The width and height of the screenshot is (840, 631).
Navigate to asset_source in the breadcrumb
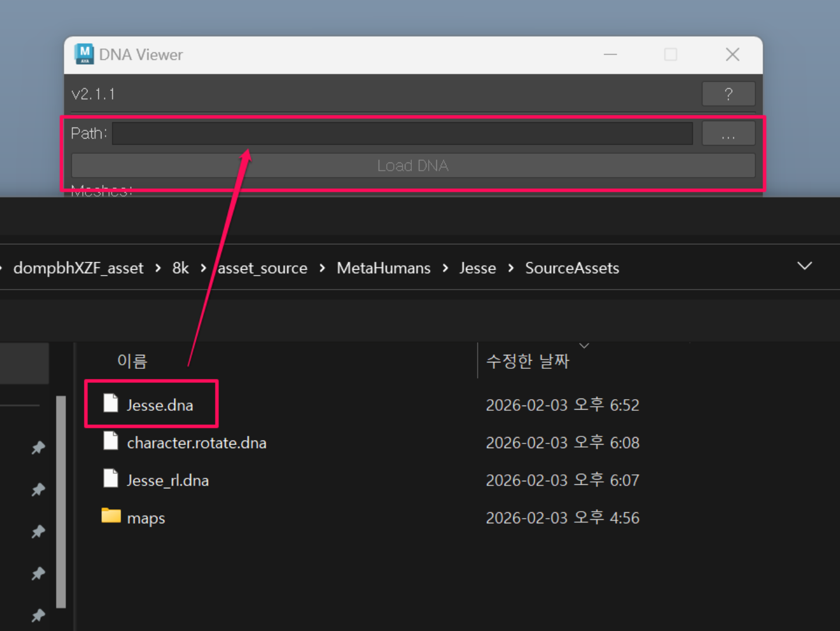[x=263, y=268]
